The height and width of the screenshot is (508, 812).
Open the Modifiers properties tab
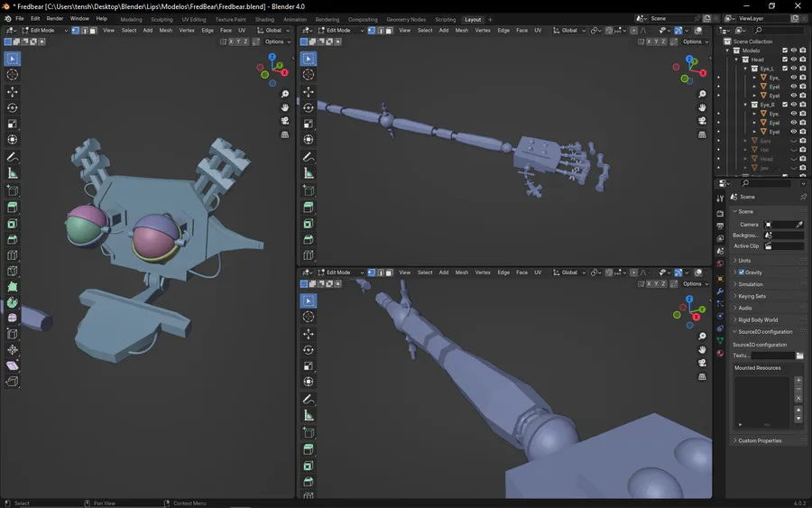(720, 291)
